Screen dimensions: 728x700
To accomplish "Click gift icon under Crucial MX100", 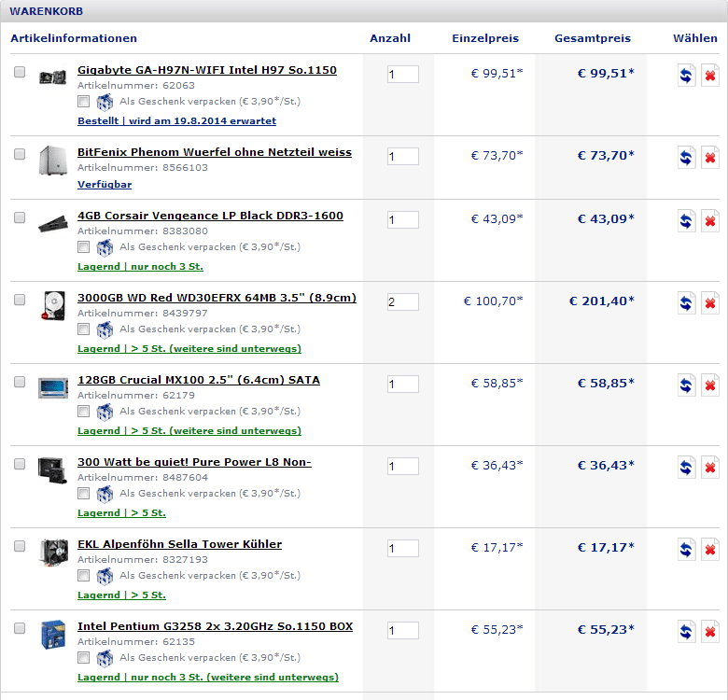I will [105, 412].
